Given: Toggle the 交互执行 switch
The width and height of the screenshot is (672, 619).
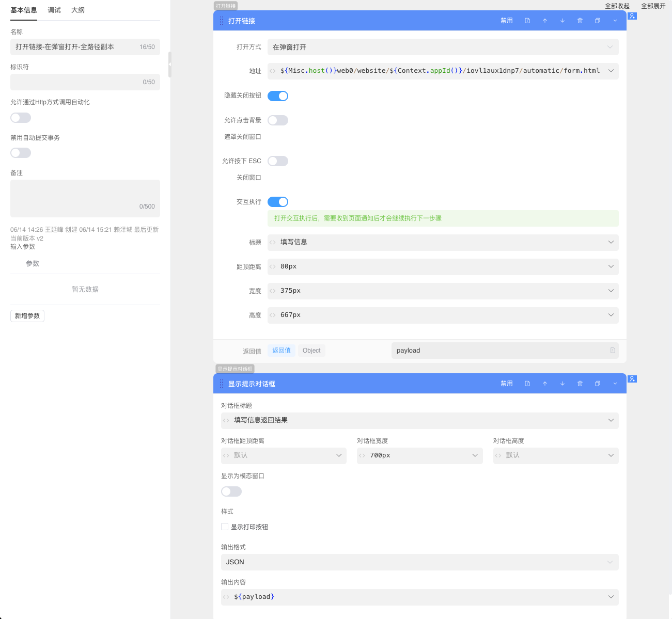Looking at the screenshot, I should 278,202.
